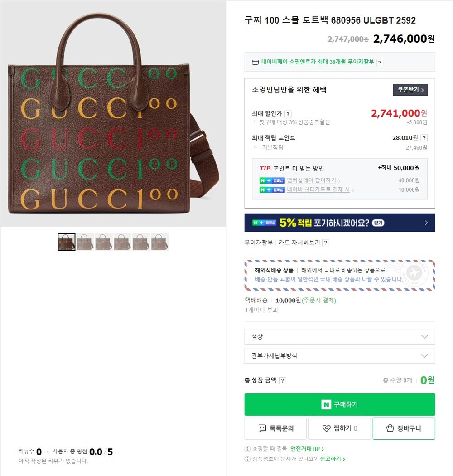The height and width of the screenshot is (476, 453).
Task: Click the chat bubble icon on 톡톡문의
Action: click(x=262, y=428)
